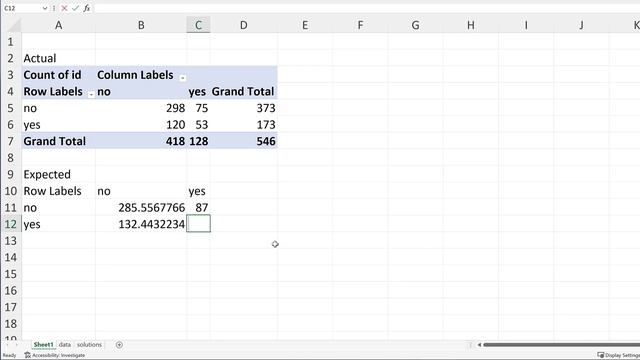The width and height of the screenshot is (640, 360).
Task: Select column F header
Action: coord(360,25)
